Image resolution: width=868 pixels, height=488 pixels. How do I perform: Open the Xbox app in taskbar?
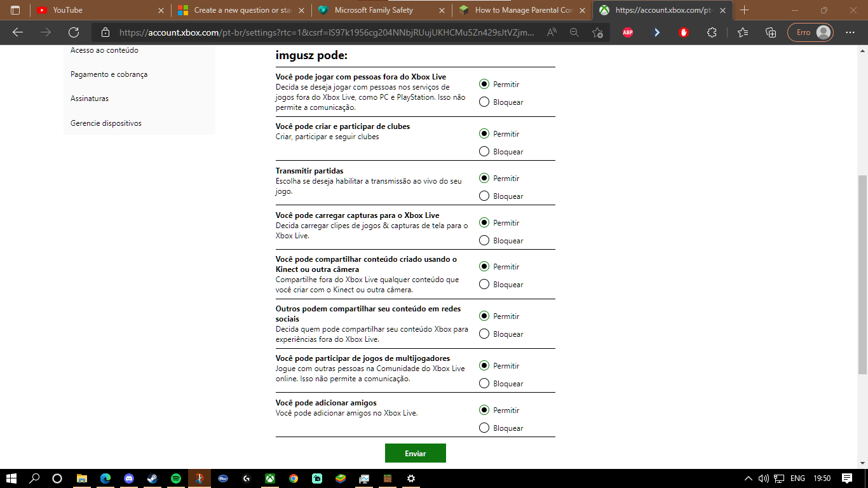pos(270,478)
